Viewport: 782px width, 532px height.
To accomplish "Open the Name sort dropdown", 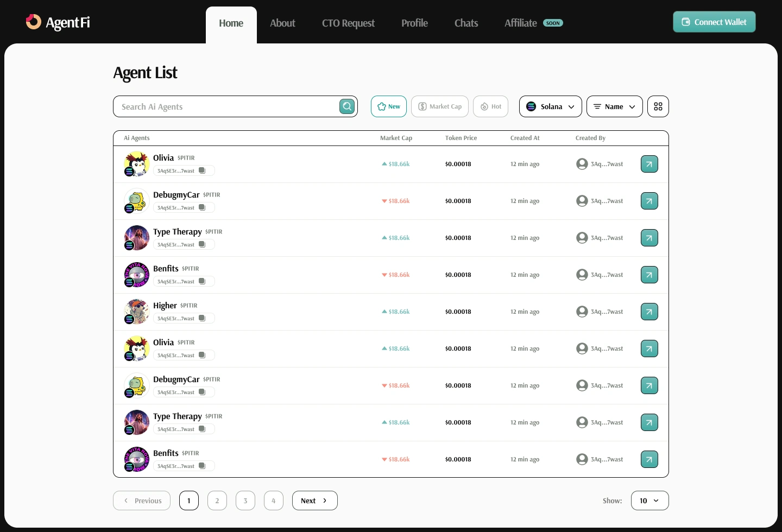I will pos(615,106).
